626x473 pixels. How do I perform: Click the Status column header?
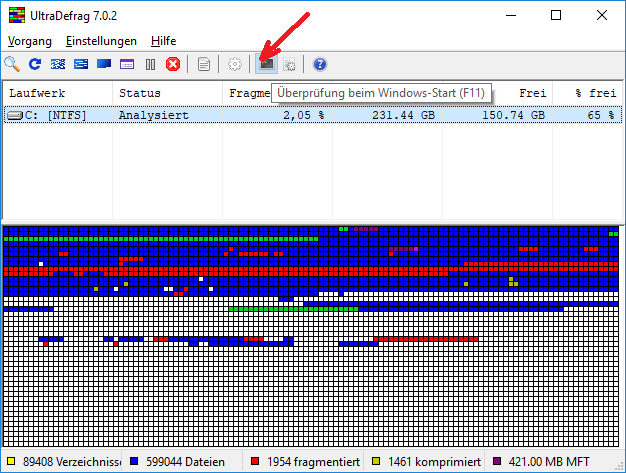(x=167, y=93)
